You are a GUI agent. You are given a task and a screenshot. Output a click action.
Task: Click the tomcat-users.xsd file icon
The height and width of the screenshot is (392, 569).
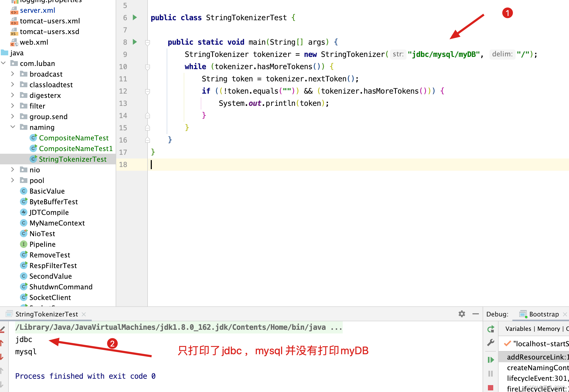pyautogui.click(x=14, y=32)
